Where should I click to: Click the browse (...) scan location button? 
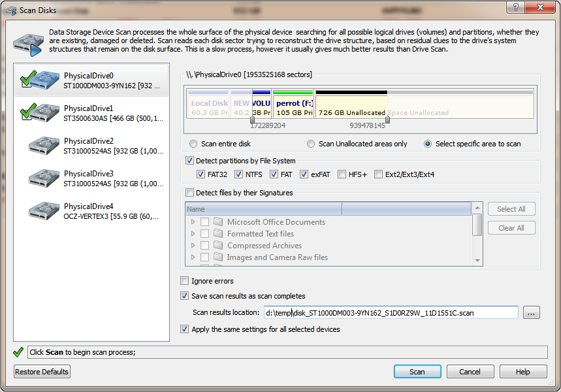[x=532, y=312]
